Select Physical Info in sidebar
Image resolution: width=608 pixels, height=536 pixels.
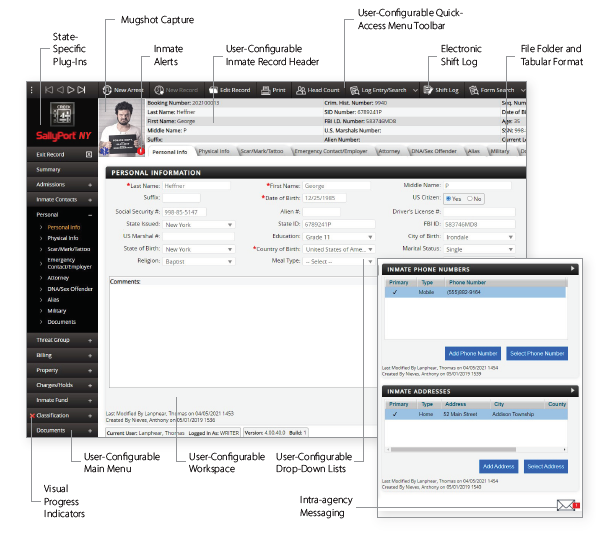(x=63, y=238)
